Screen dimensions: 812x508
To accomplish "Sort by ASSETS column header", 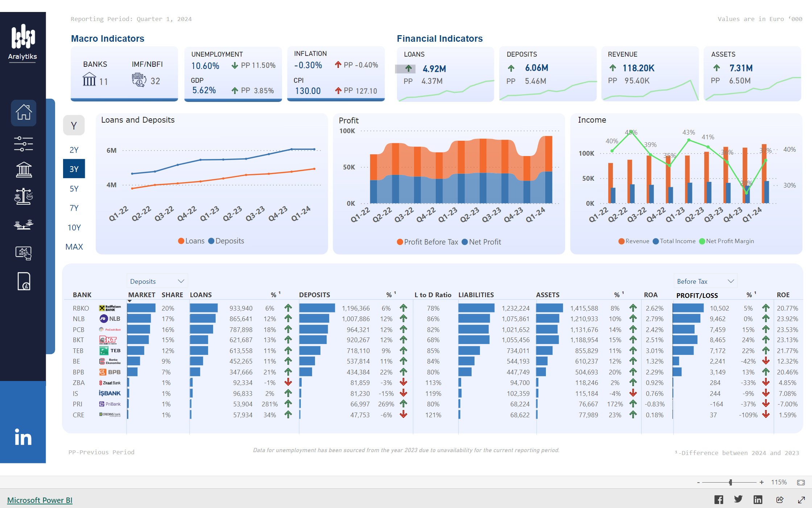I will [548, 295].
